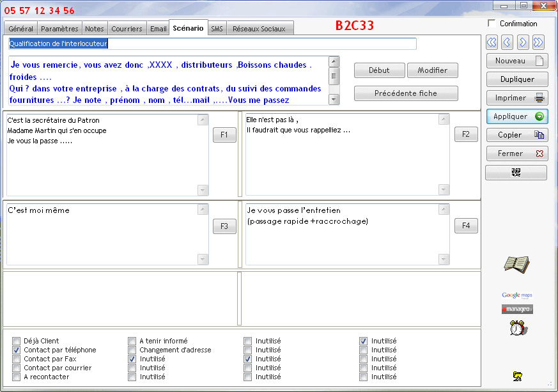Check the Déjà Client box
Viewport: 558px width, 392px height.
pos(16,341)
